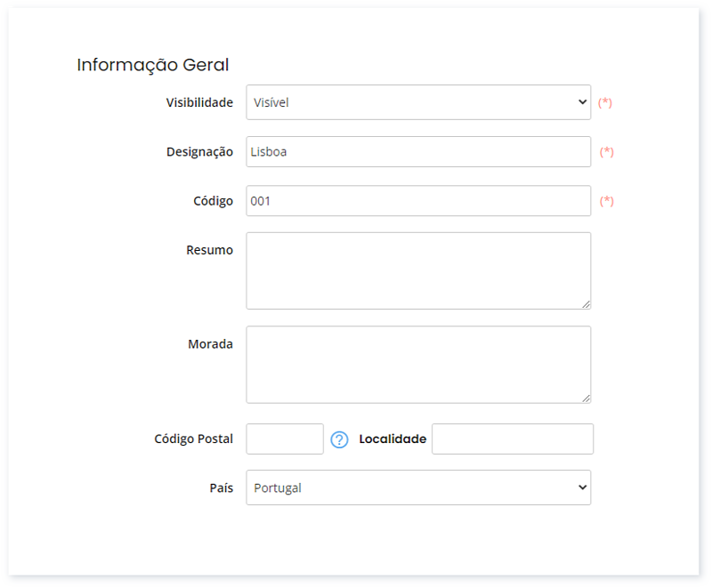
Task: Click the help icon beside Código Postal
Action: pyautogui.click(x=339, y=439)
